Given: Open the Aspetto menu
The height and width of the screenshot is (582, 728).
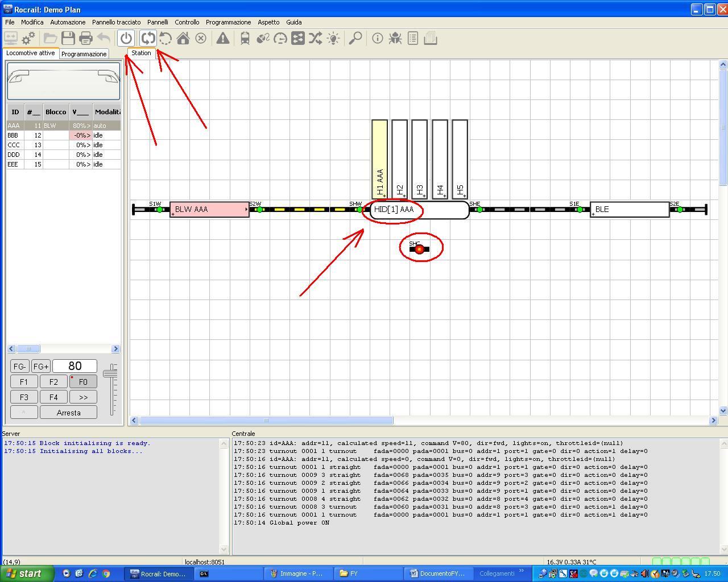Looking at the screenshot, I should tap(268, 22).
